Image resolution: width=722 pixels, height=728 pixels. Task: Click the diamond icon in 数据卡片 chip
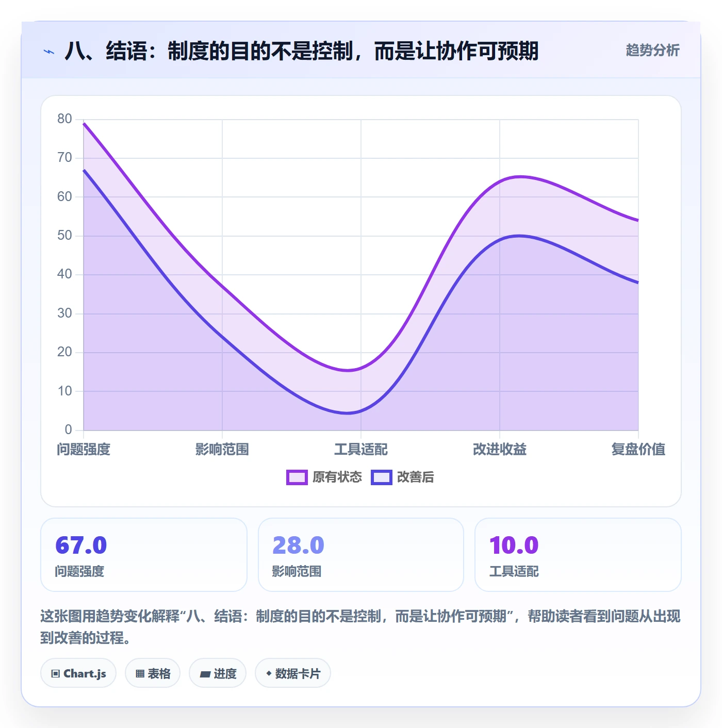(x=268, y=673)
